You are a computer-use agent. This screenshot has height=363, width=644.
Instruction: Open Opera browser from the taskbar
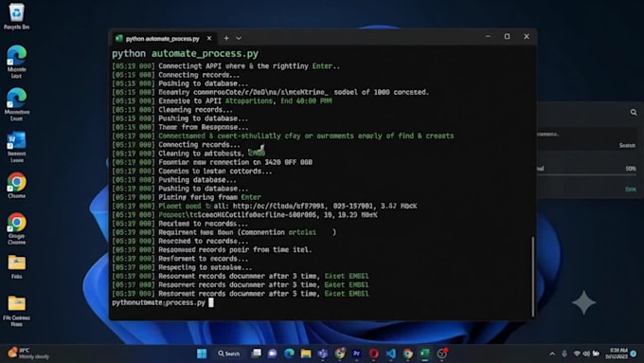(373, 354)
